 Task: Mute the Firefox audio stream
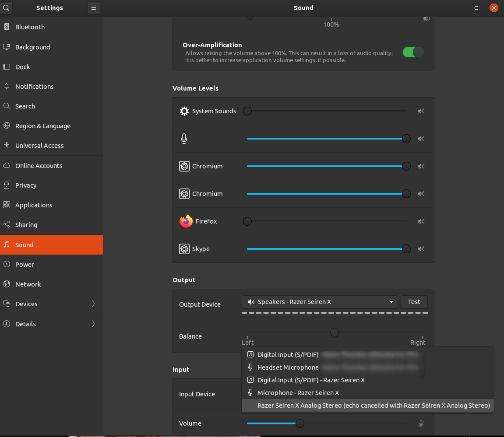[421, 221]
